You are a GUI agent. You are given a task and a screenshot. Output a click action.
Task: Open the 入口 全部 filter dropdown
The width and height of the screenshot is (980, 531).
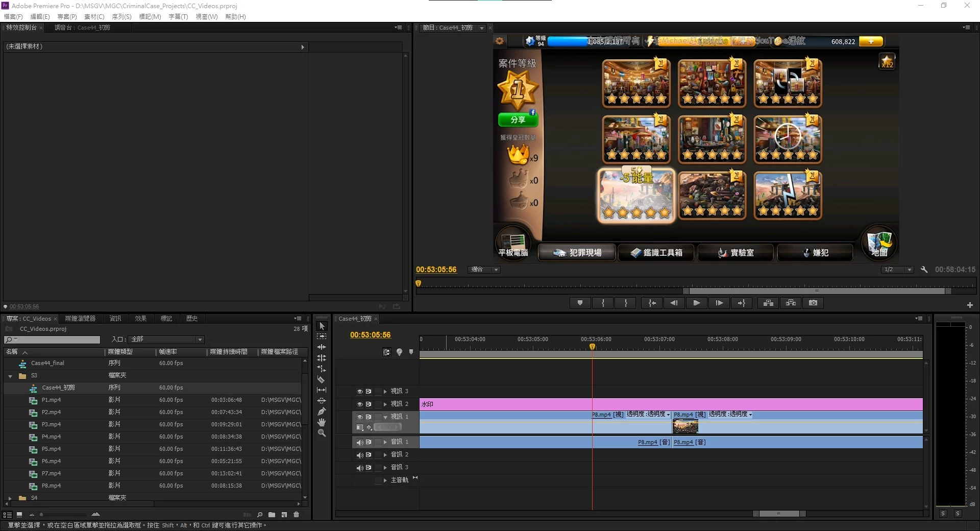coord(167,340)
